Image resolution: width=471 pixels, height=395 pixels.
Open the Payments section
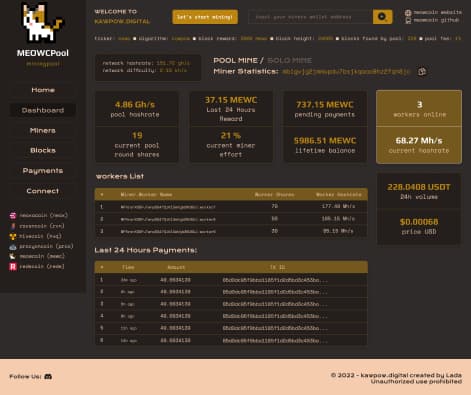click(43, 171)
